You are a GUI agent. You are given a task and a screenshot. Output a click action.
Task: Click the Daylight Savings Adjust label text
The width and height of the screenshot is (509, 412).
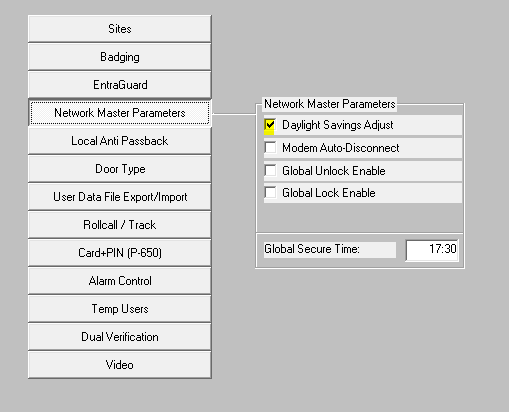point(338,125)
